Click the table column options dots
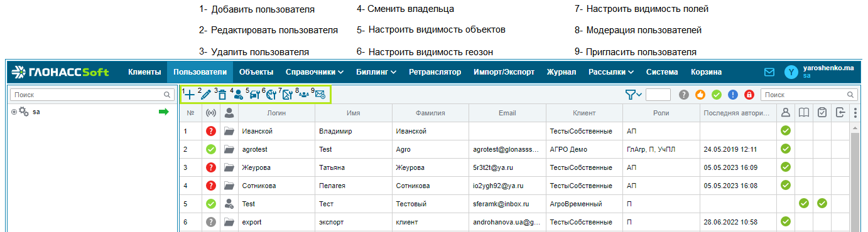Viewport: 868px width, 232px height. click(x=855, y=113)
